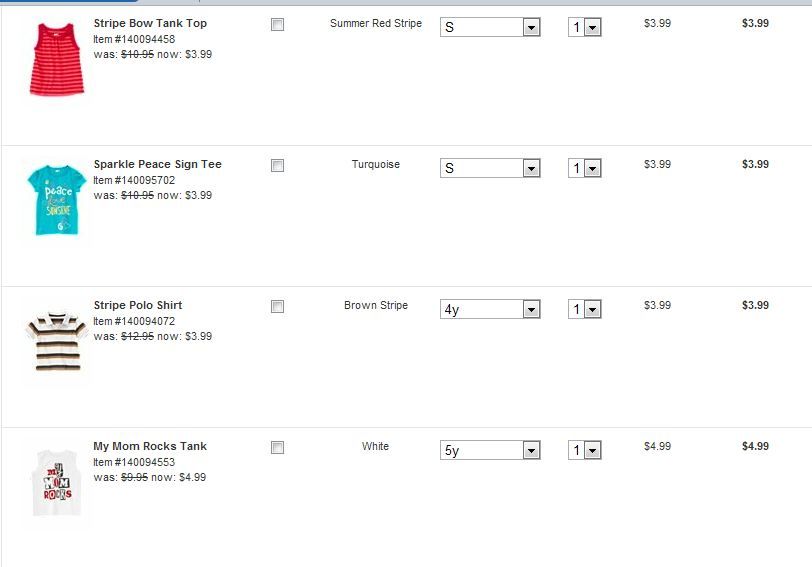The image size is (812, 567).
Task: Open the My Mom Rocks Tank link
Action: (150, 446)
